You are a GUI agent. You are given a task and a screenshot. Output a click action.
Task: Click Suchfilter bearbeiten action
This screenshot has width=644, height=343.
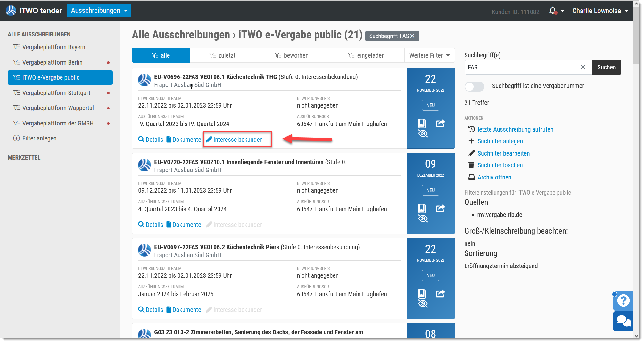coord(503,153)
